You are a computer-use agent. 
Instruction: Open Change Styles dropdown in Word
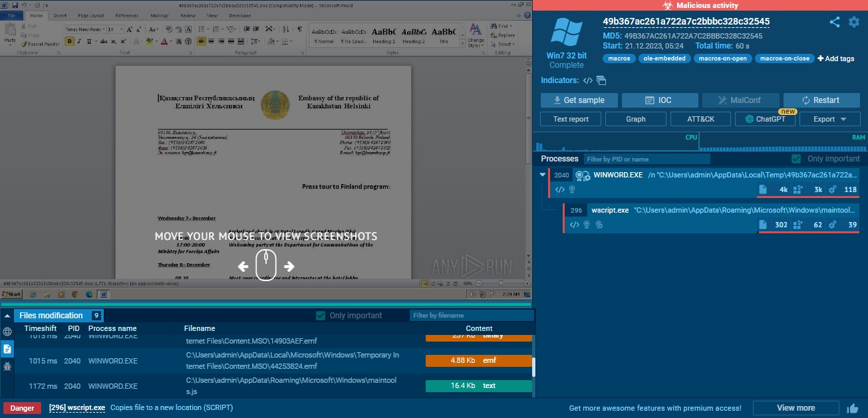pos(476,35)
